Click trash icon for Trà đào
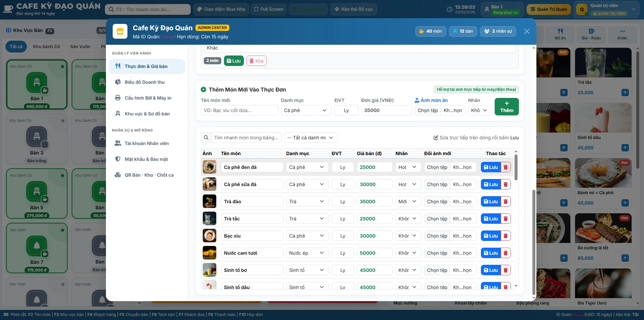644x320 pixels. 505,202
